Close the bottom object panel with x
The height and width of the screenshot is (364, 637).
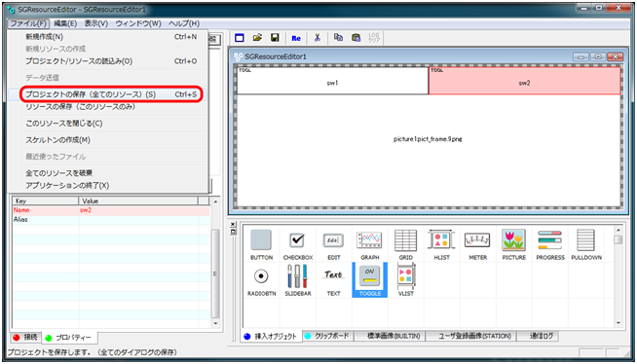pyautogui.click(x=233, y=224)
